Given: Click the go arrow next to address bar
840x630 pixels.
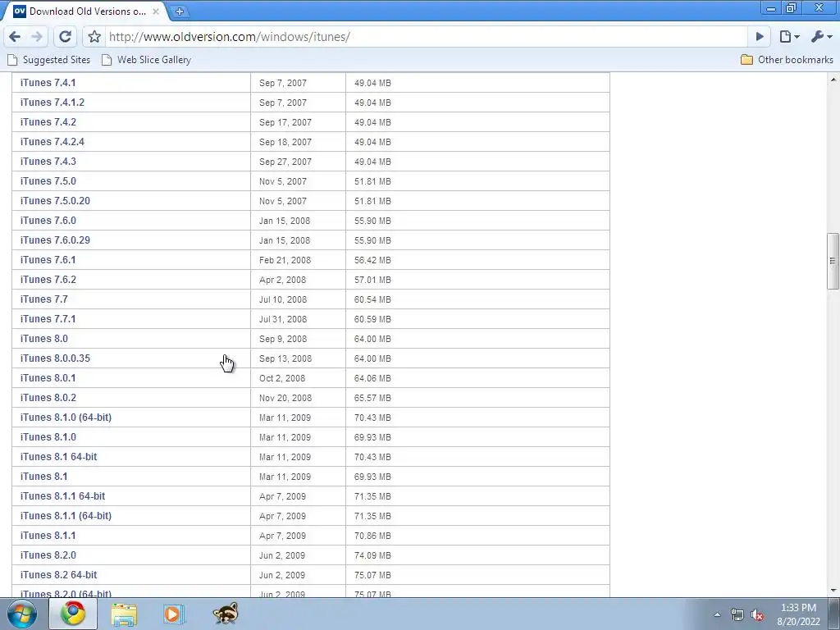Looking at the screenshot, I should click(x=760, y=36).
